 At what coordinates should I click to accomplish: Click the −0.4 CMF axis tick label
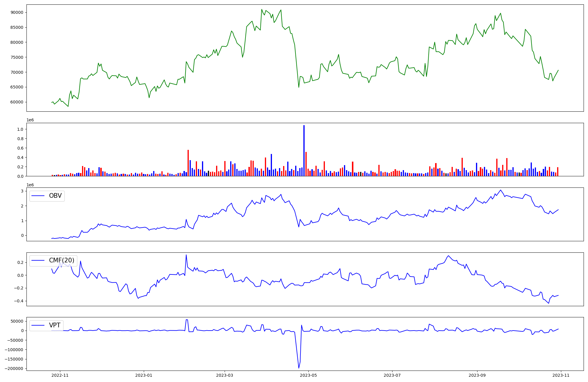click(18, 301)
